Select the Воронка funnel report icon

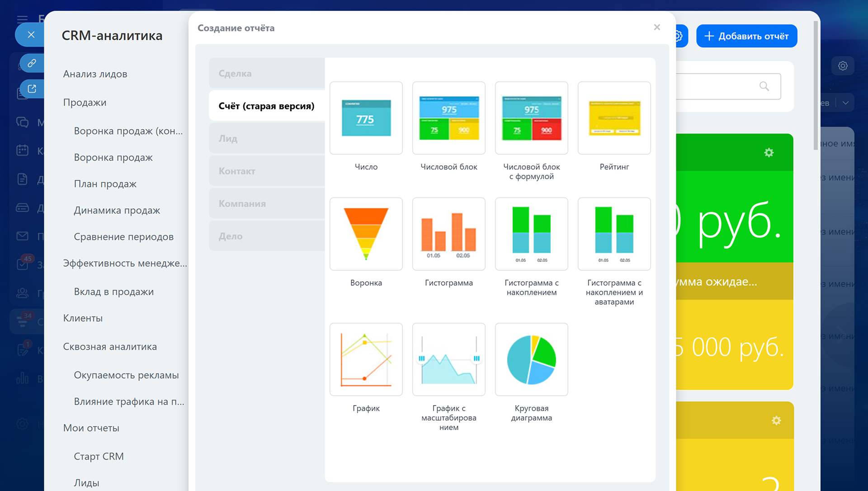pyautogui.click(x=366, y=234)
